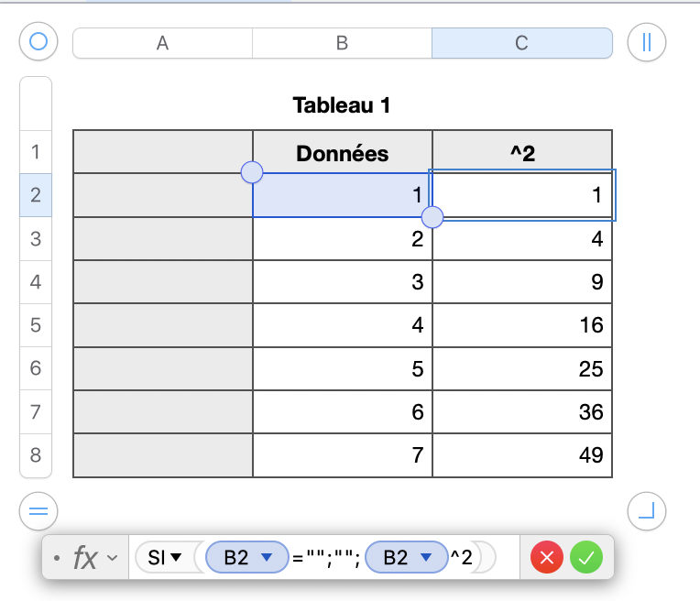Click the red cancel formula button

coord(547,557)
